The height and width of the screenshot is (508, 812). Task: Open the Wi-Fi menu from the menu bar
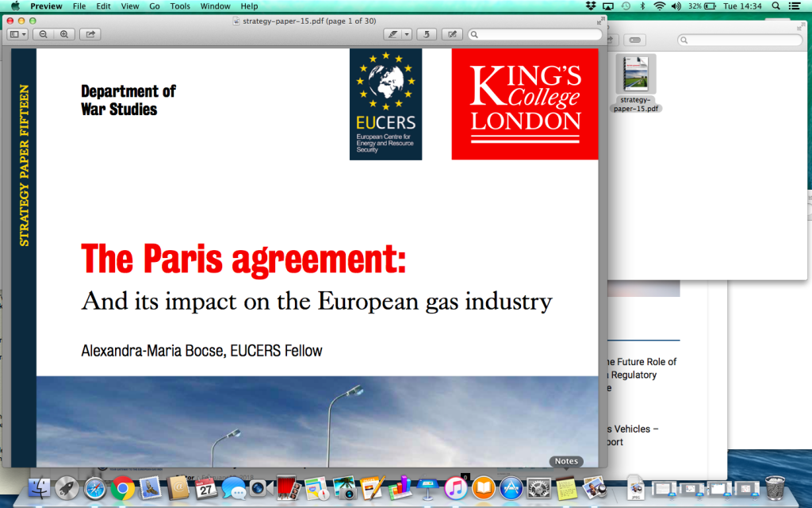pyautogui.click(x=659, y=6)
